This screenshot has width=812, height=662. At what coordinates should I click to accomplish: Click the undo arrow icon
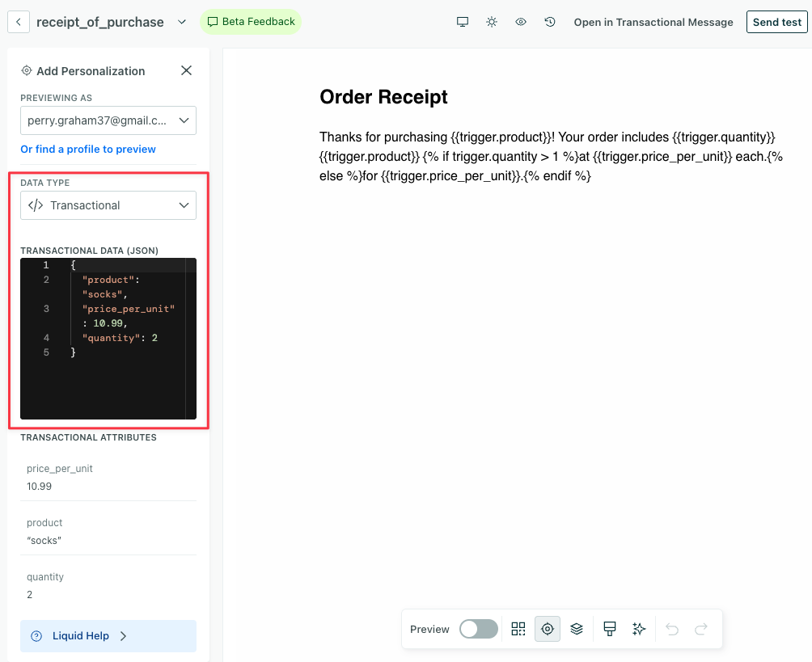coord(671,628)
